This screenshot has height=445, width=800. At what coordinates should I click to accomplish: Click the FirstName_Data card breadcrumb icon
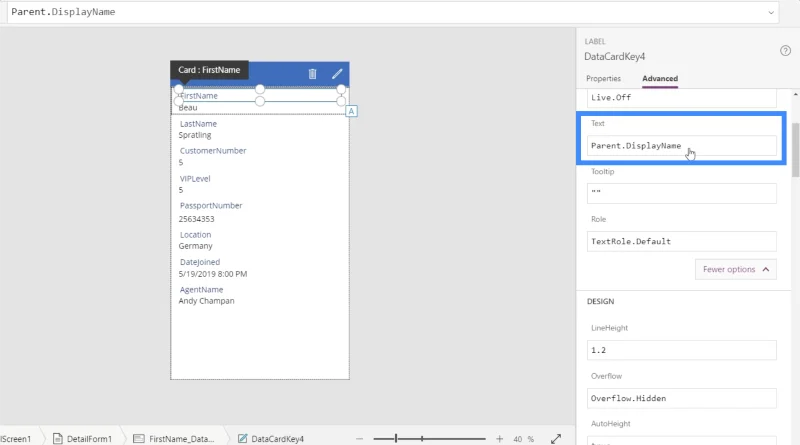138,438
